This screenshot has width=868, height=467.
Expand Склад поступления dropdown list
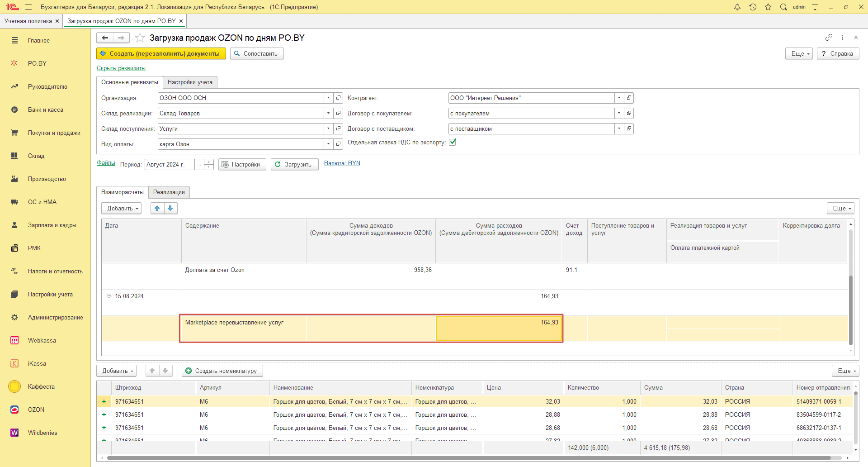pyautogui.click(x=329, y=129)
